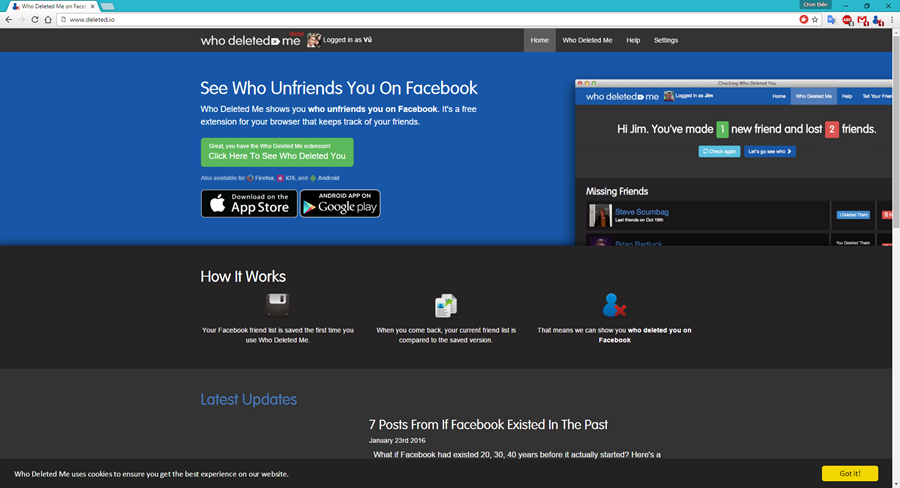This screenshot has width=900, height=488.
Task: Open the Google Play Android app badge
Action: (x=340, y=203)
